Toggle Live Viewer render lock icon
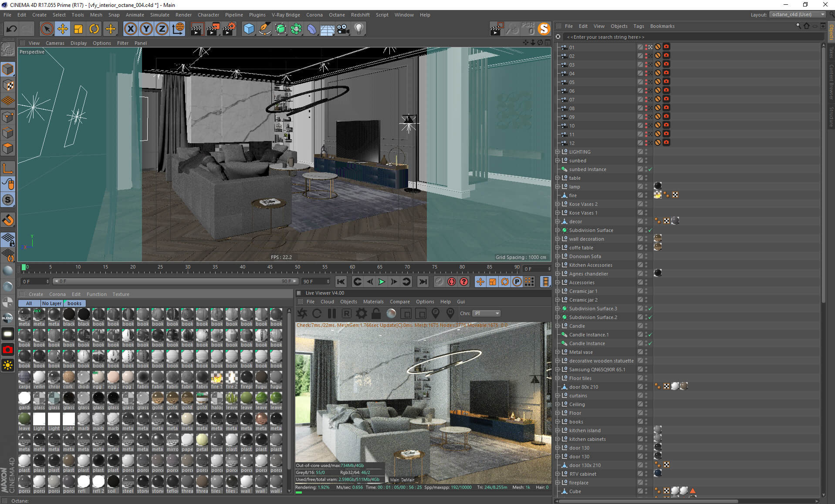The width and height of the screenshot is (835, 504). pos(376,313)
